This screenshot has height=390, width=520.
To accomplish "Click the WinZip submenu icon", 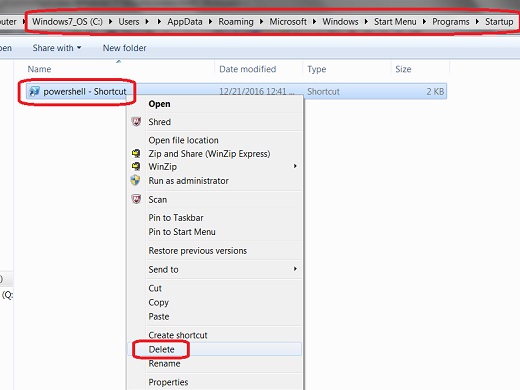I will pos(136,166).
